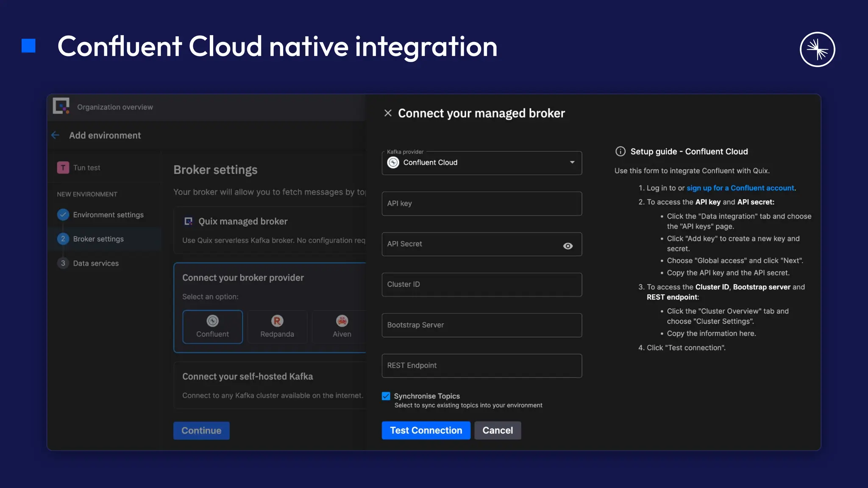Click the NEW ENVIRONMENT section label

point(87,194)
